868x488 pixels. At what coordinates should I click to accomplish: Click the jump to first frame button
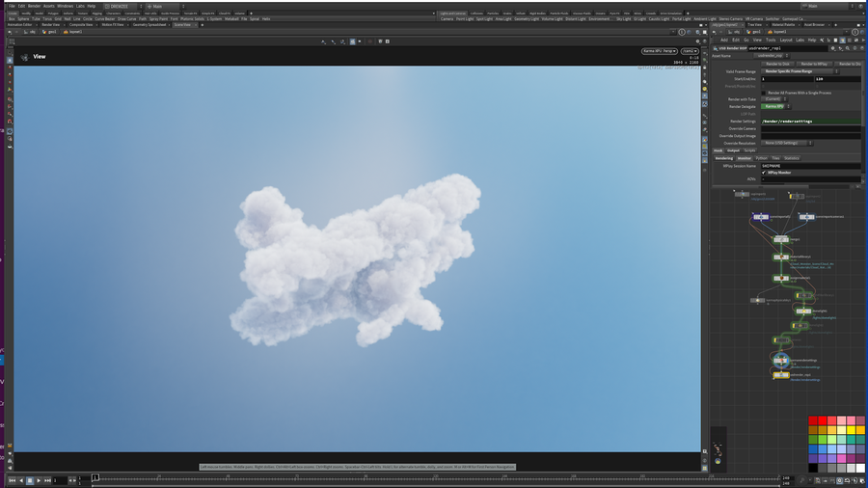[x=13, y=480]
